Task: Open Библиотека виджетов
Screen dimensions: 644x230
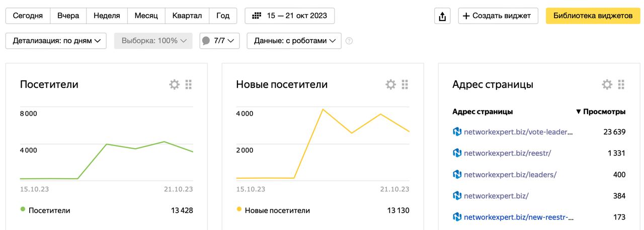Action: (x=593, y=16)
